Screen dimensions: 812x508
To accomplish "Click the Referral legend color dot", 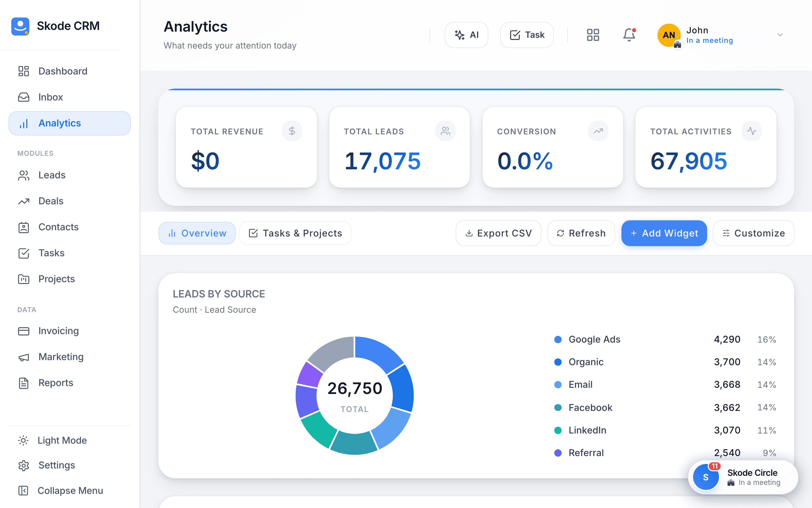I will pos(558,453).
